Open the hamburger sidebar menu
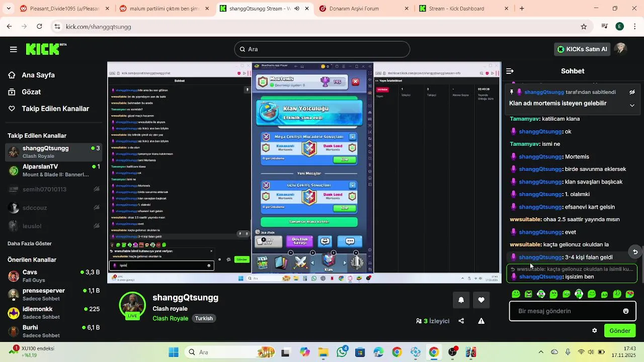 pos(14,49)
